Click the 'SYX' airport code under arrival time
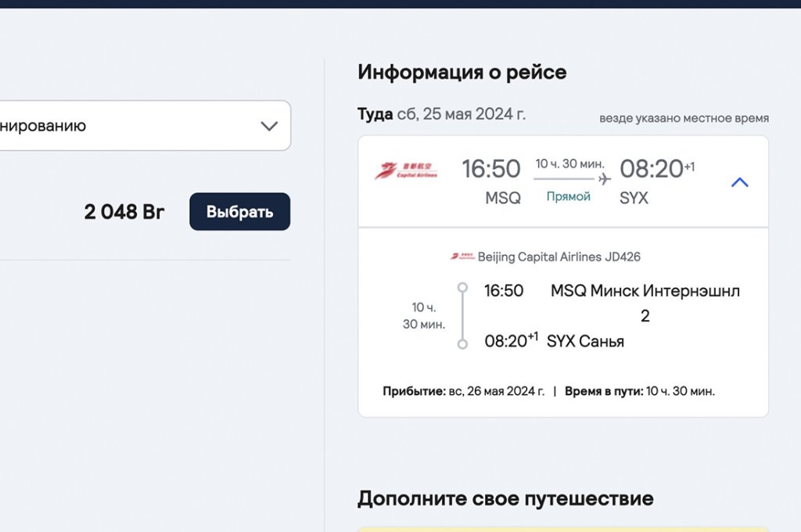 pyautogui.click(x=634, y=197)
